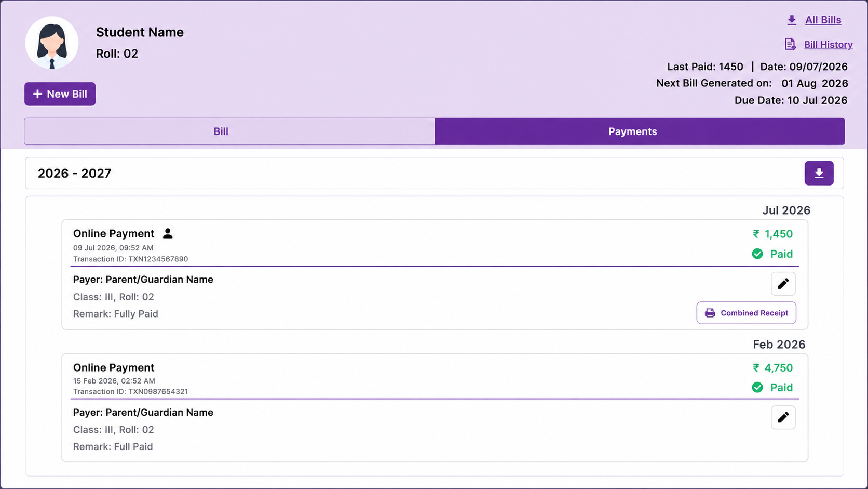The height and width of the screenshot is (489, 868).
Task: Edit the Feb 2026 payment with pencil icon
Action: click(783, 417)
